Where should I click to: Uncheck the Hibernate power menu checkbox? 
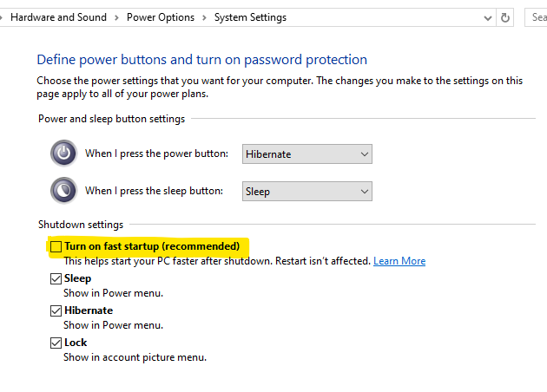click(56, 310)
